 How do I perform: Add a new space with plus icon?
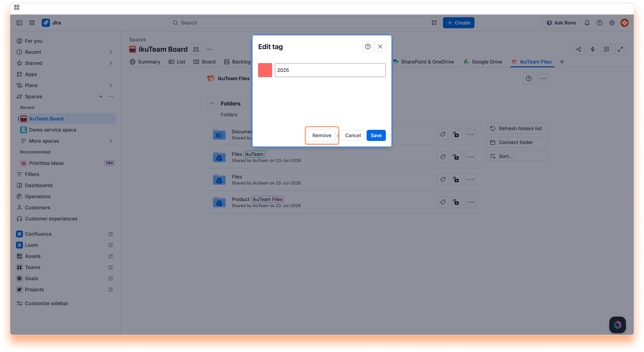point(101,97)
